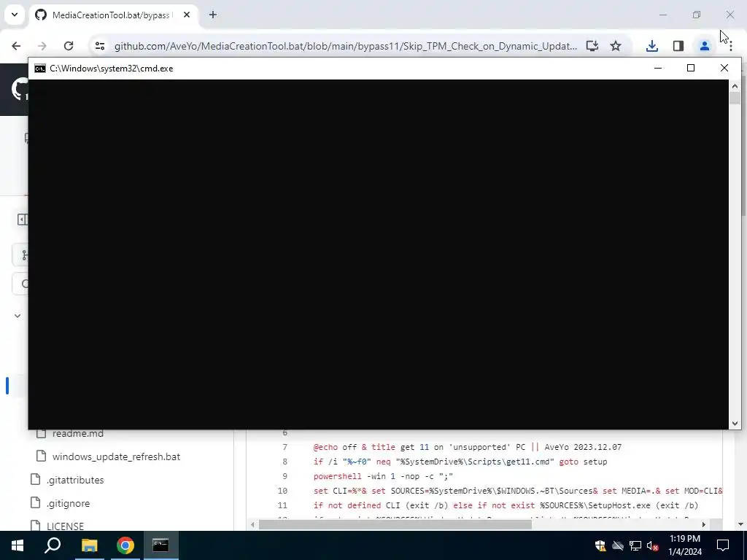
Task: Click cmd.exe taskbar button
Action: [160, 545]
